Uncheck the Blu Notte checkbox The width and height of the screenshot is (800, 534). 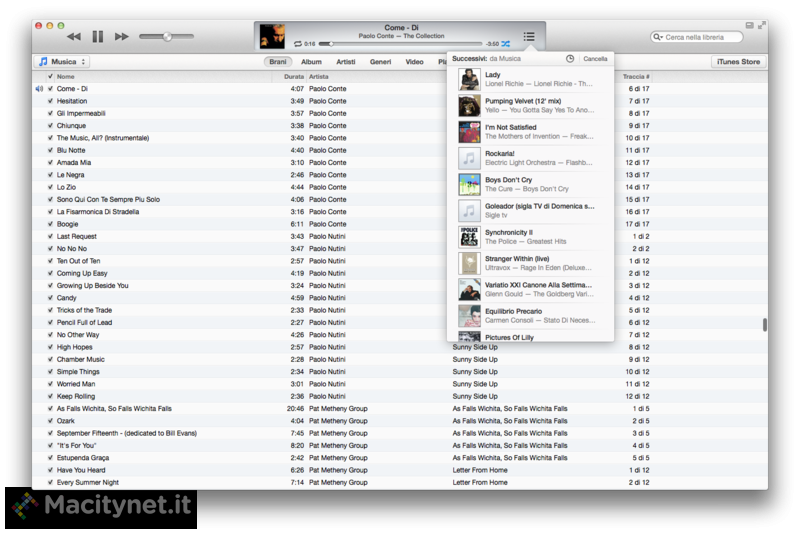click(50, 150)
